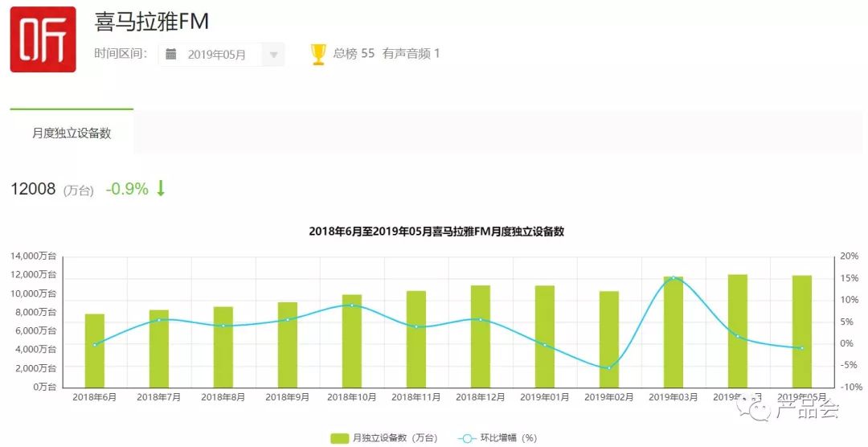Click the line data point at 2018年10月

coord(352,306)
